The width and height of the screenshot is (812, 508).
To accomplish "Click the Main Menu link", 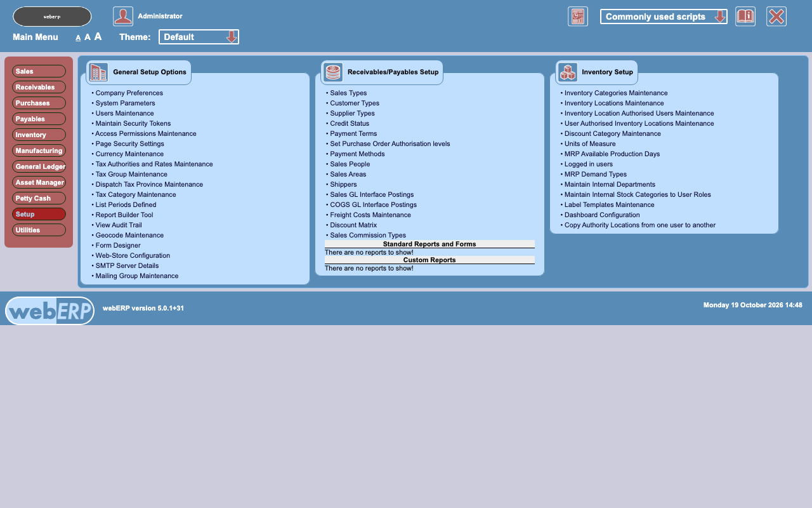I will [36, 37].
